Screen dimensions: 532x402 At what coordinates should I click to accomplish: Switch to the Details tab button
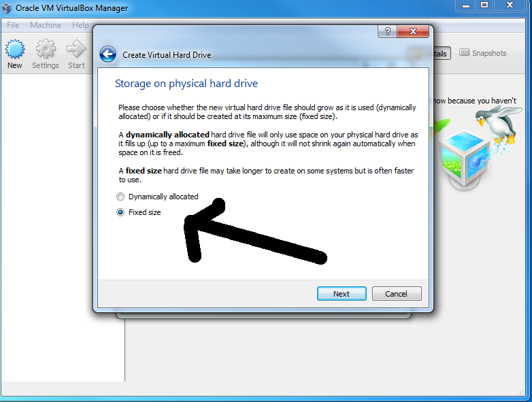click(440, 53)
